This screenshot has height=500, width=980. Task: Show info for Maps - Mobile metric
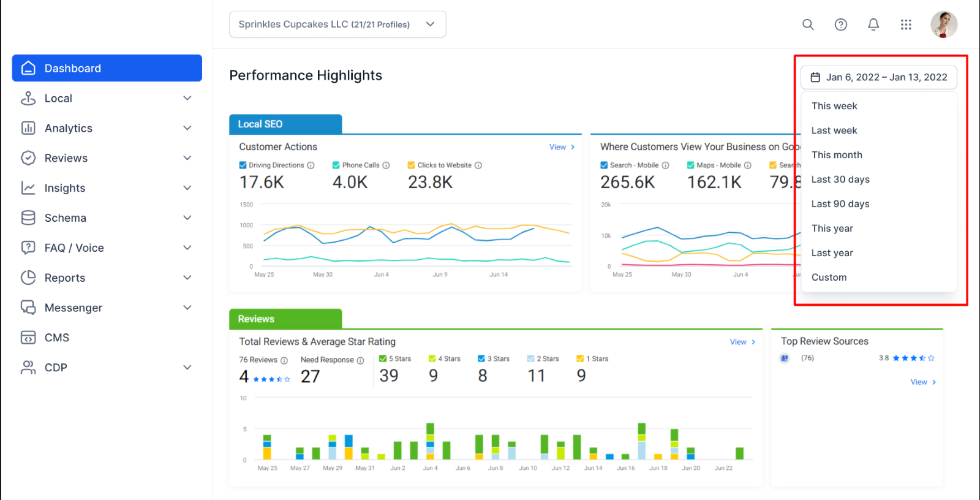tap(747, 165)
